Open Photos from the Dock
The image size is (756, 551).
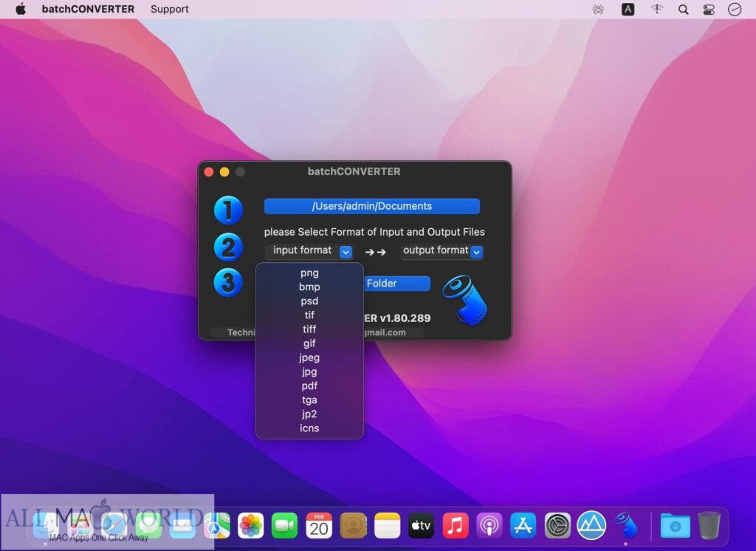point(251,525)
